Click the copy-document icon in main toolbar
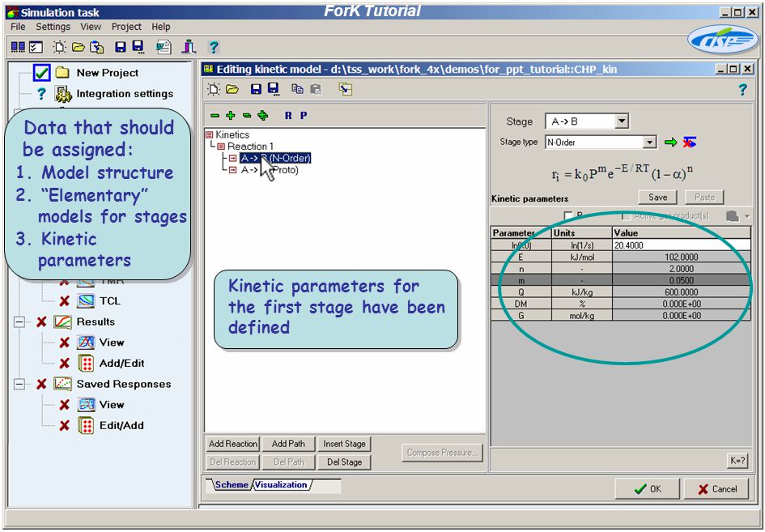Viewport: 765px width, 532px height. [x=97, y=47]
